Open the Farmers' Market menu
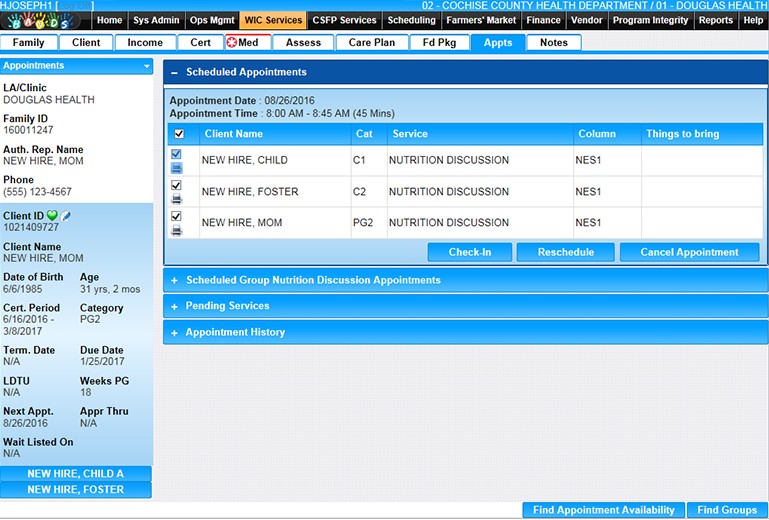The image size is (769, 520). (x=482, y=20)
